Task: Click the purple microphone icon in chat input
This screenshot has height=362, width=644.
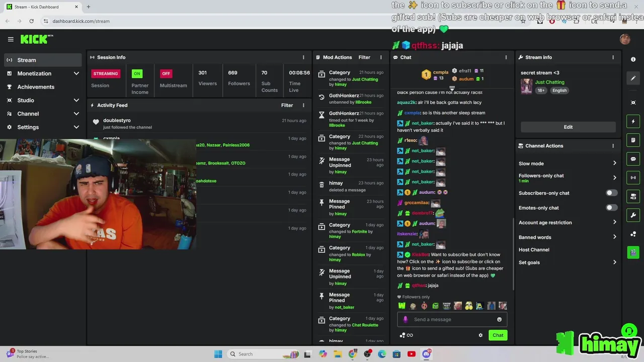Action: pos(406,319)
